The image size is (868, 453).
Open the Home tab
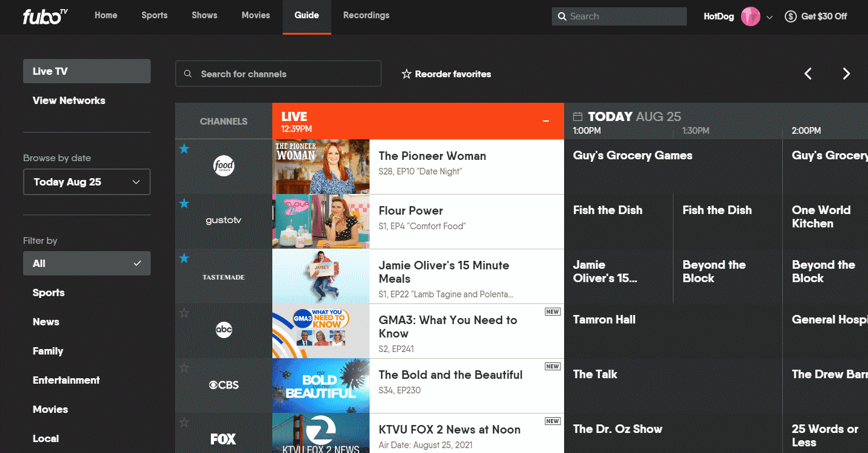pyautogui.click(x=106, y=15)
